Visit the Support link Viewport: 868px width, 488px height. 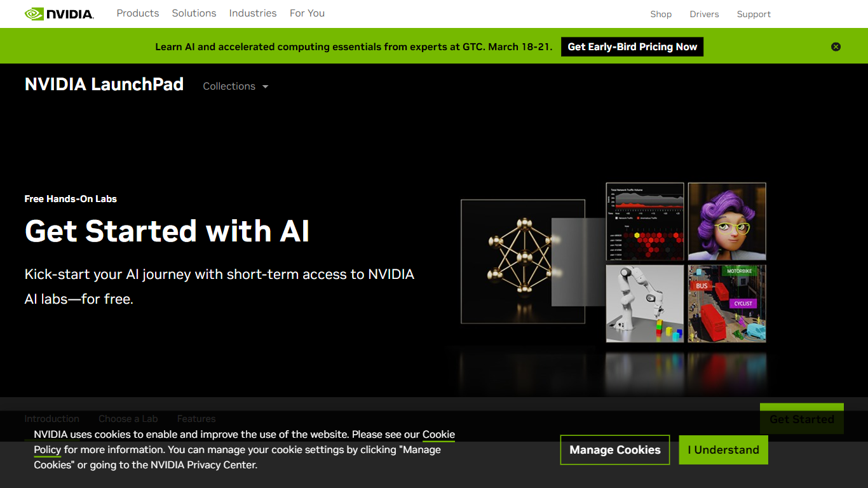click(x=754, y=14)
